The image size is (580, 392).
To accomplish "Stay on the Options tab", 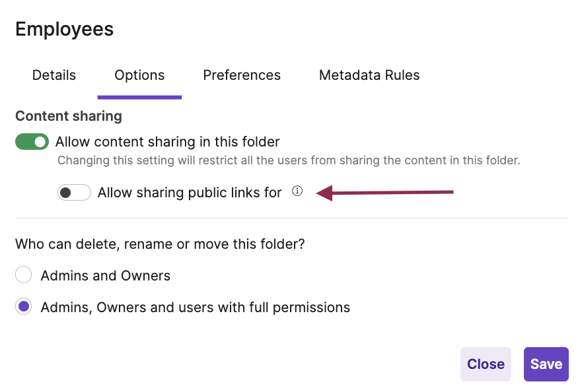I will pyautogui.click(x=139, y=75).
